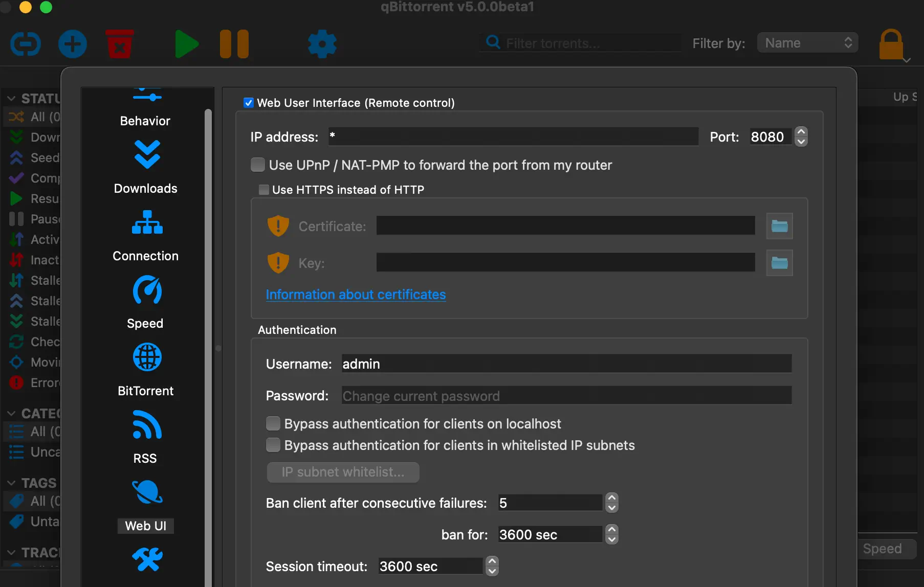Open Advanced settings via wrench icon
Screen dimensions: 924x587
[x=147, y=559]
